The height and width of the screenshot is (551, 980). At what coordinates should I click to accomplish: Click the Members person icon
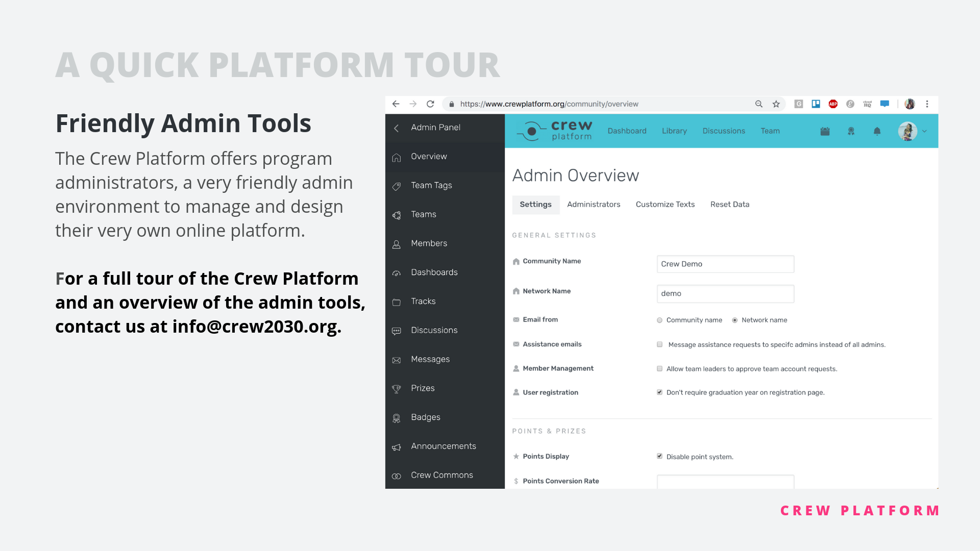[397, 245]
